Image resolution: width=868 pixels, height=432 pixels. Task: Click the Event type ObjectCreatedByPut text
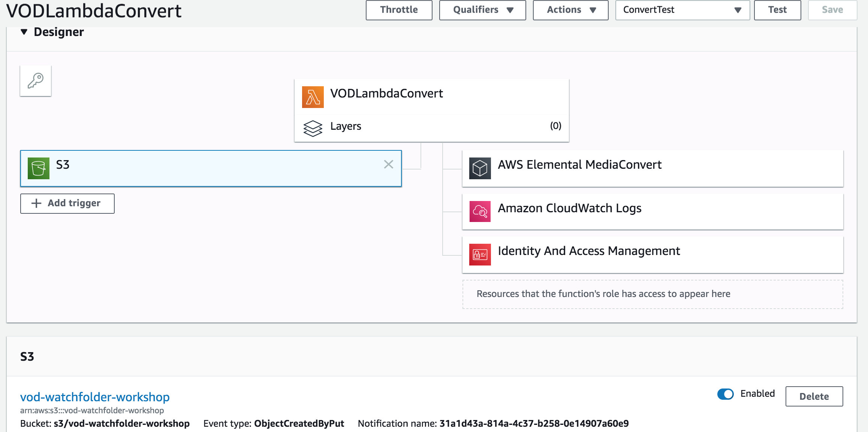[x=274, y=423]
